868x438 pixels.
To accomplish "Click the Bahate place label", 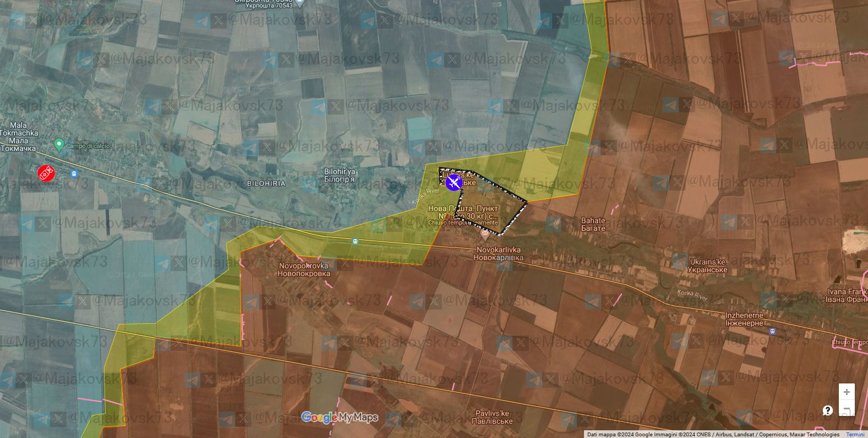I will [593, 224].
